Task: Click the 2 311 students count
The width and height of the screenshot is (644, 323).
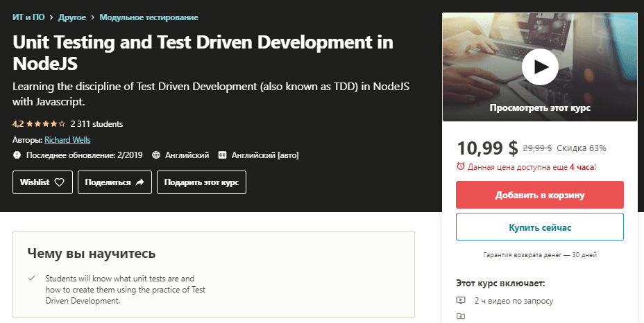Action: [x=96, y=124]
